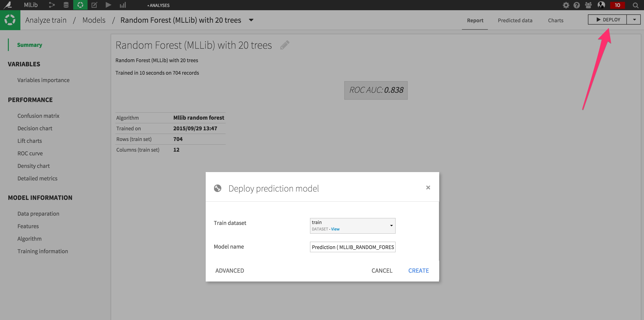Switch to the Charts tab
Image resolution: width=644 pixels, height=320 pixels.
(x=556, y=20)
